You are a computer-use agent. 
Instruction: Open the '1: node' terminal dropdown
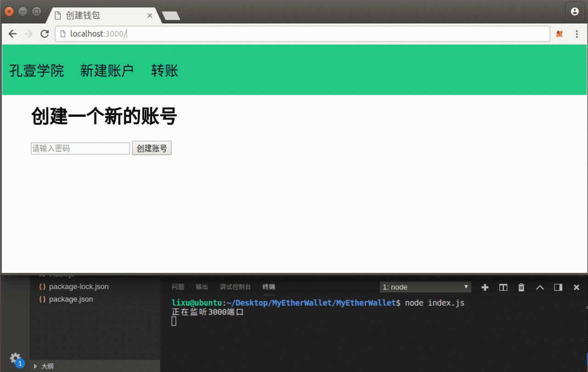pos(425,287)
